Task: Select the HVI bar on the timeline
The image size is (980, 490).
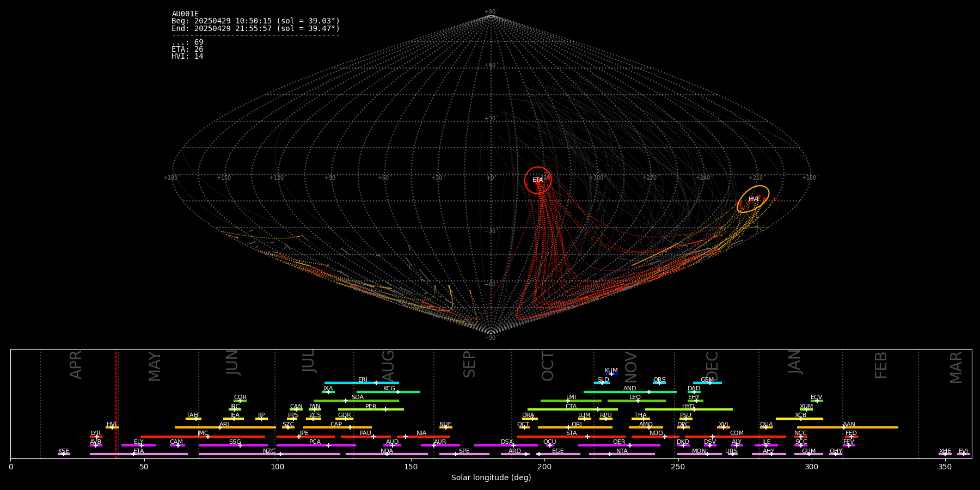Action: point(112,427)
